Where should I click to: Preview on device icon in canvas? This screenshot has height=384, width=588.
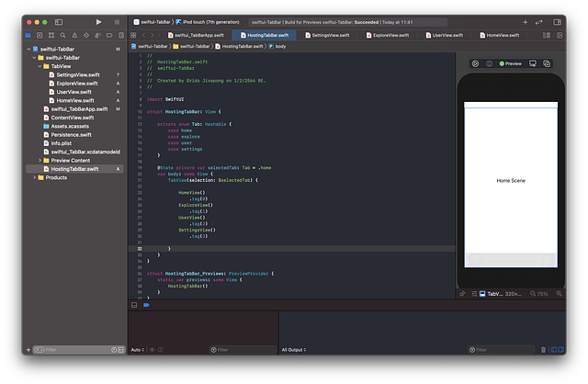point(533,63)
